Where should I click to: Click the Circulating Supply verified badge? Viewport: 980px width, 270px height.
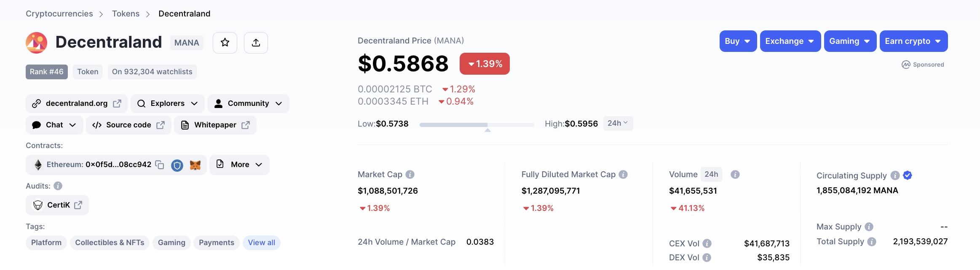point(908,175)
